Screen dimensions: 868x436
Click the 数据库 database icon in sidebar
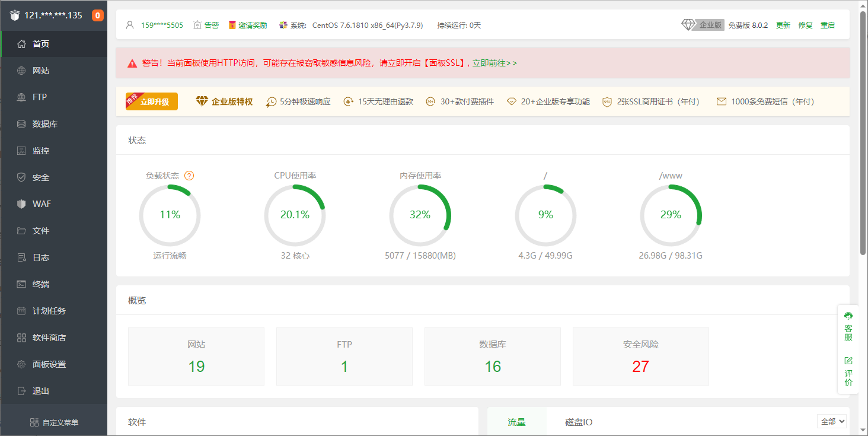click(21, 124)
